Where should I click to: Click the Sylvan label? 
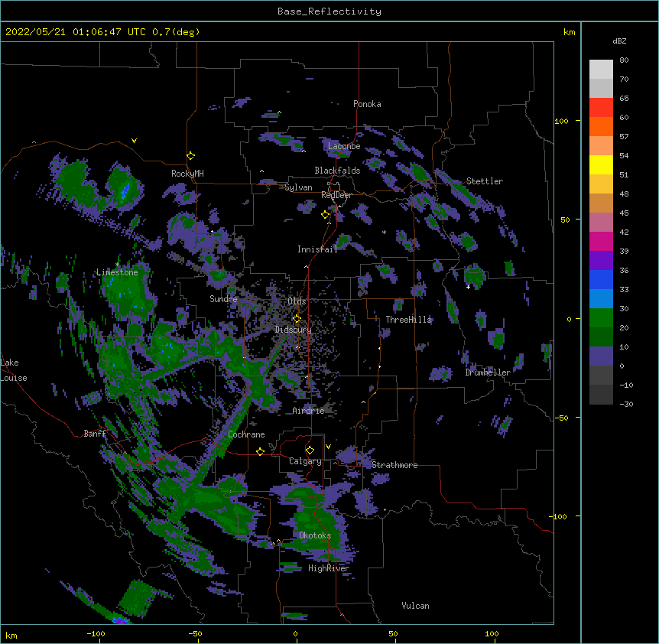[298, 187]
